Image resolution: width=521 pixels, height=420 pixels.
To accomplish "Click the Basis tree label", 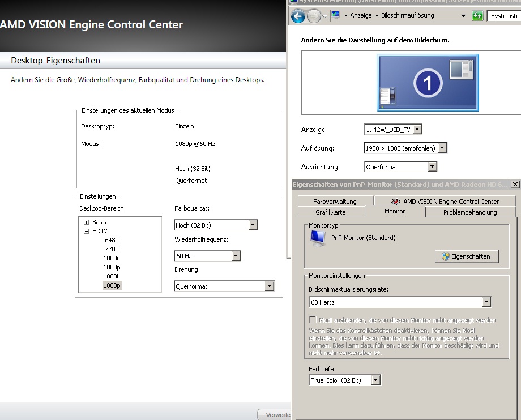I will coord(99,222).
